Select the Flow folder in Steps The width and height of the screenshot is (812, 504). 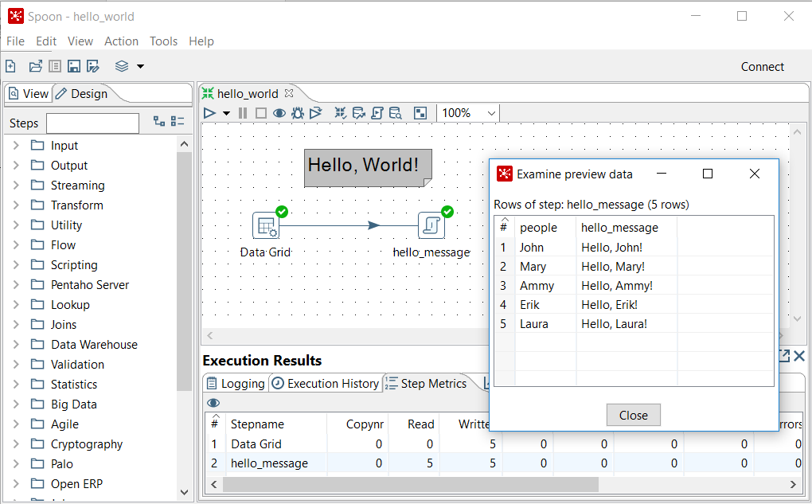point(63,245)
